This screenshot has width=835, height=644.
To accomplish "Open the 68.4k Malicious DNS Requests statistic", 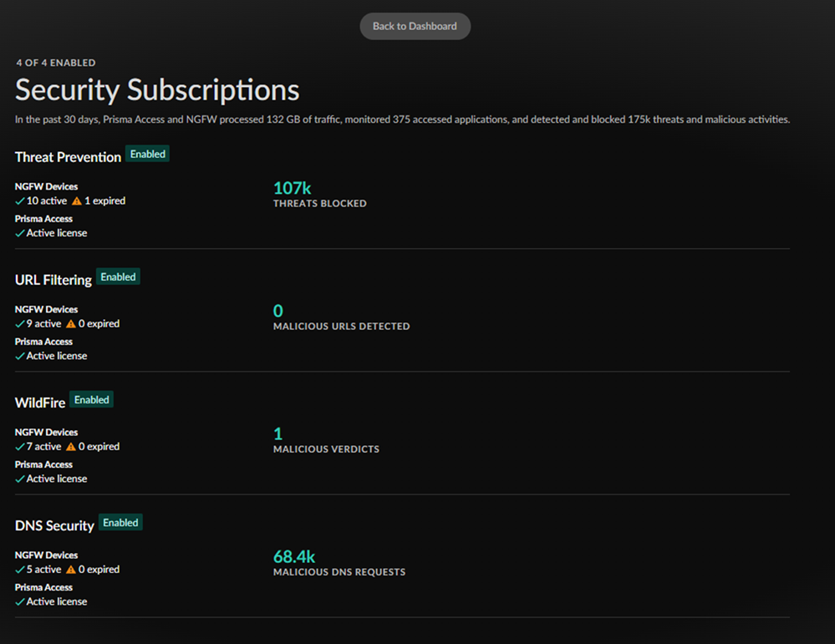I will 293,557.
